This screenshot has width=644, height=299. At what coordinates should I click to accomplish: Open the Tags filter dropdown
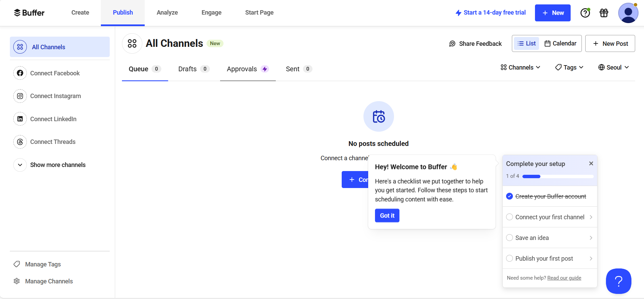click(569, 68)
